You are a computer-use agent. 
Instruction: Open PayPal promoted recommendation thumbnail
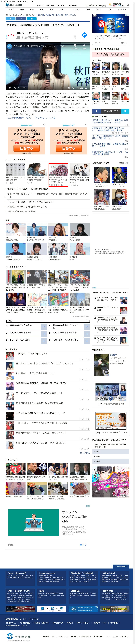pyautogui.click(x=37, y=169)
